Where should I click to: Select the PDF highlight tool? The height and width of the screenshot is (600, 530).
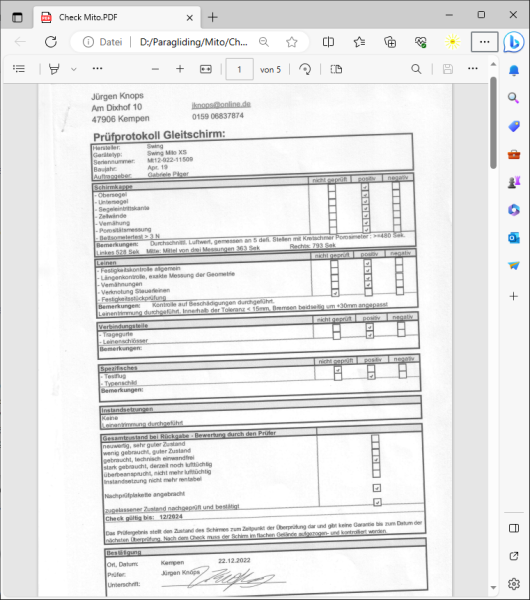[54, 69]
